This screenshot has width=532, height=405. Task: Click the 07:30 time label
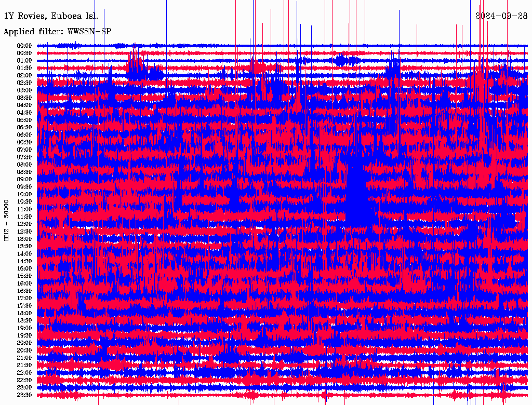[x=24, y=157]
